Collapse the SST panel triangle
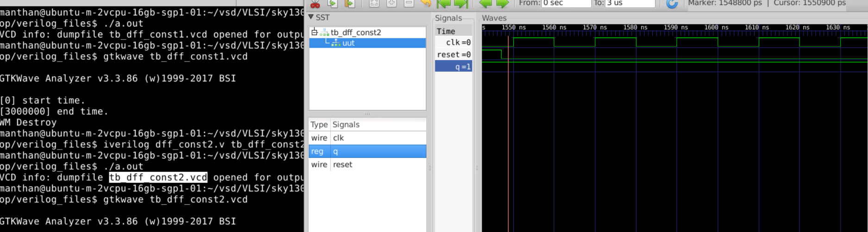This screenshot has width=868, height=232. point(311,17)
